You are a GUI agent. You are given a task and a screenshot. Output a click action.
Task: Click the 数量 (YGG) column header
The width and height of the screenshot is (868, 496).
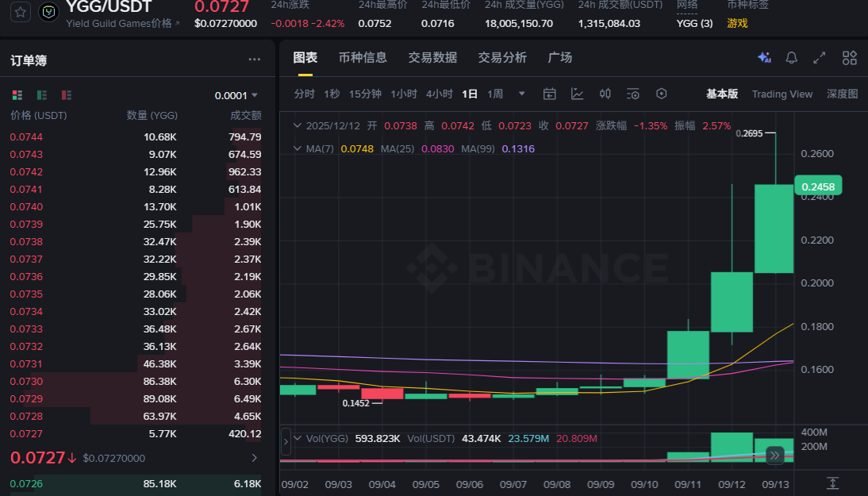pos(152,115)
